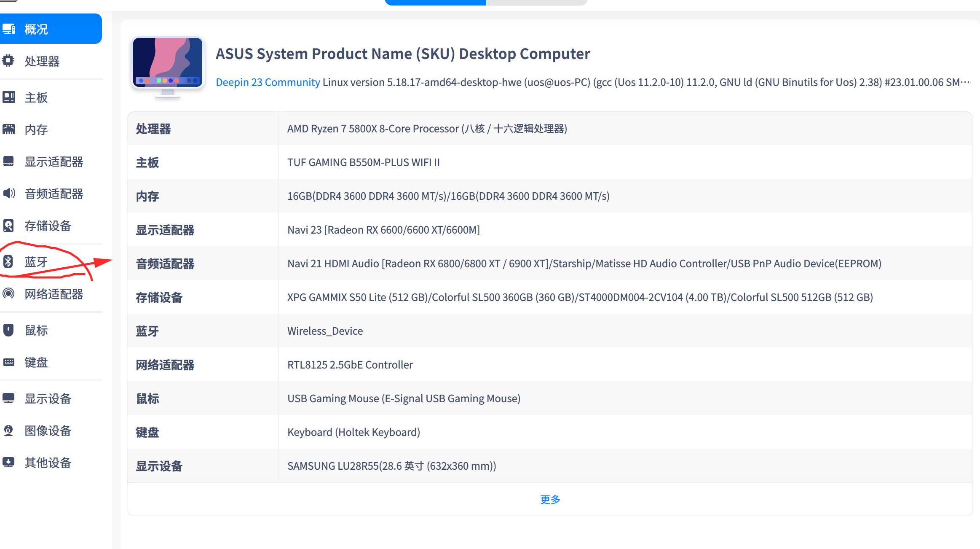980x549 pixels.
Task: Open the Deepin 23 Community link
Action: [x=268, y=82]
